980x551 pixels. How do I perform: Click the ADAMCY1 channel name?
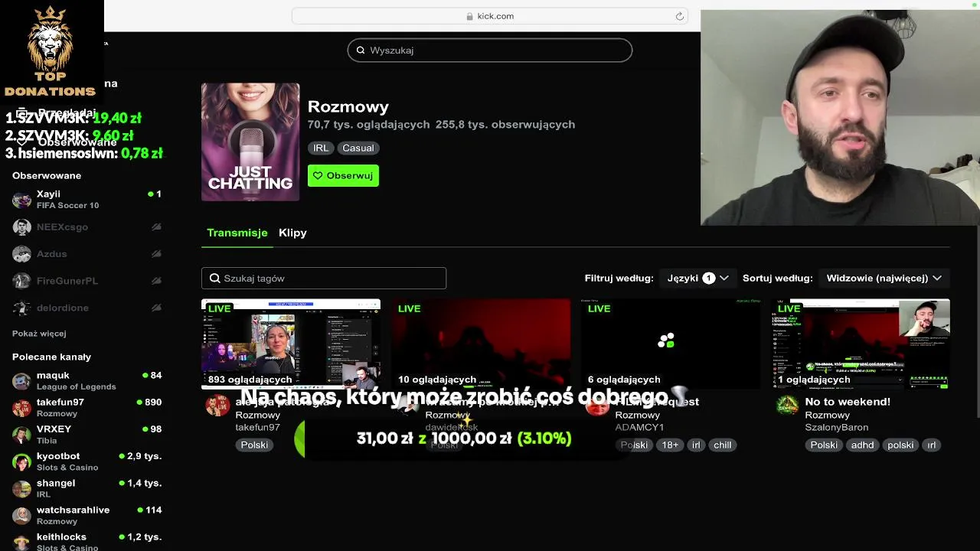639,428
